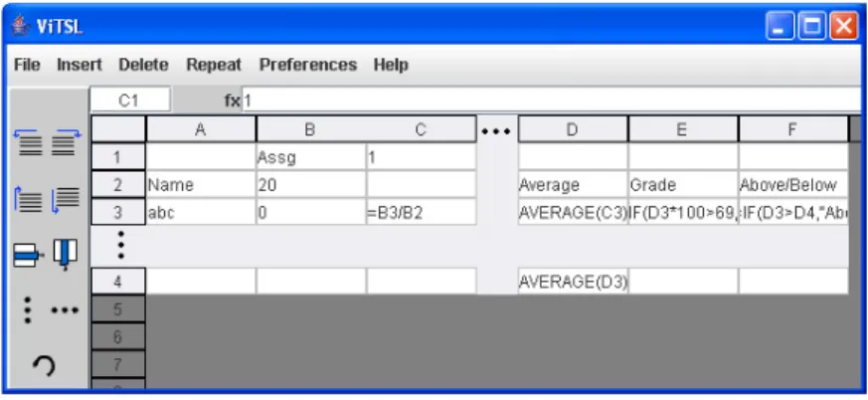Select column header C

click(x=421, y=129)
